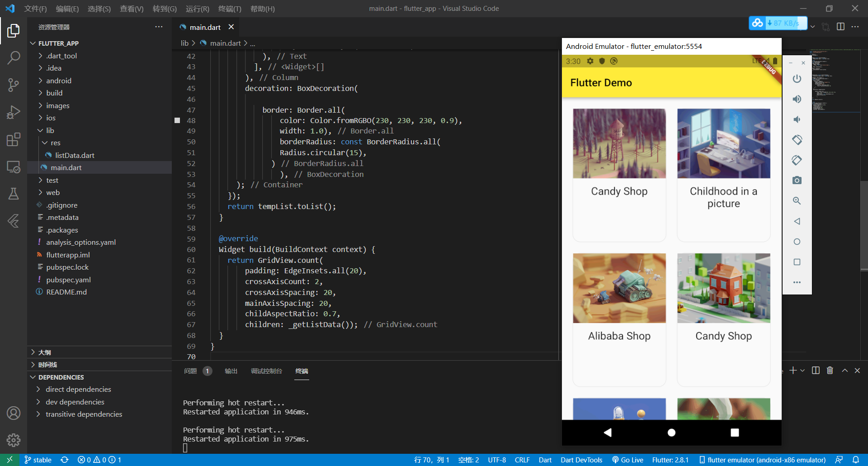Open the 终端(T) menu
Viewport: 868px width, 466px height.
pyautogui.click(x=230, y=9)
